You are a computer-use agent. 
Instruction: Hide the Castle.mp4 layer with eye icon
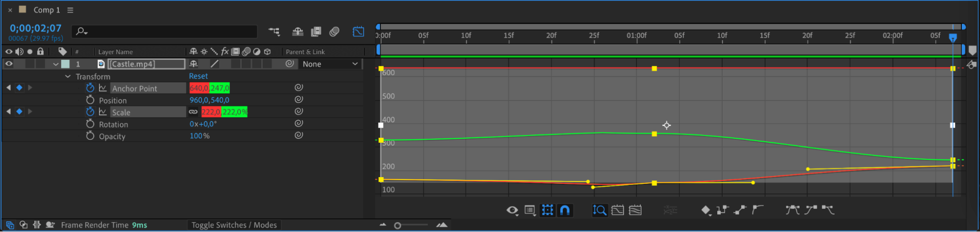tap(9, 64)
